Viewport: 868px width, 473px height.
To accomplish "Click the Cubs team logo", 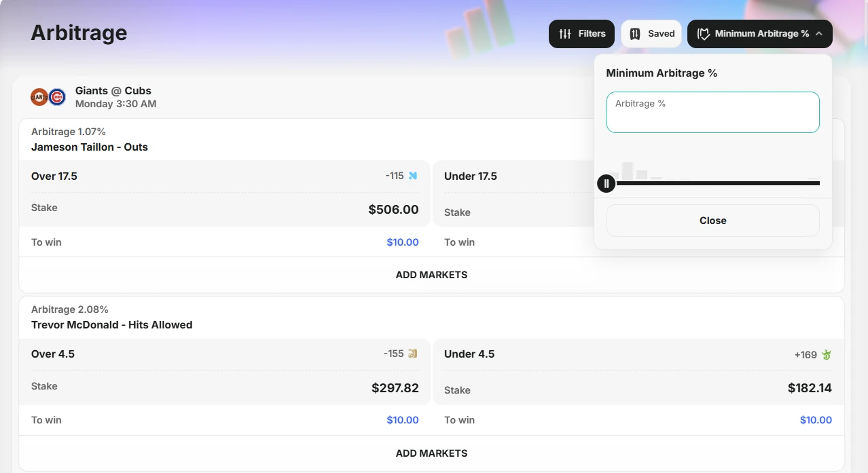I will coord(57,97).
